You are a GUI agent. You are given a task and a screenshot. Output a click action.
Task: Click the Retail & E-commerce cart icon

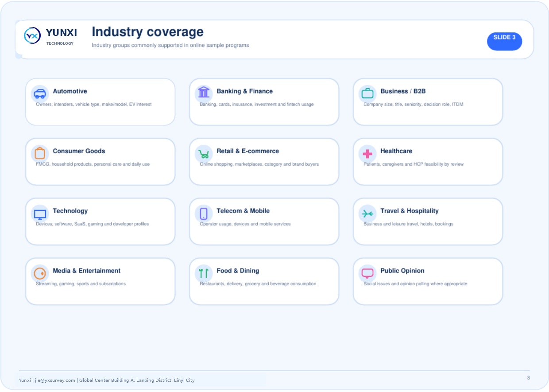click(x=204, y=154)
